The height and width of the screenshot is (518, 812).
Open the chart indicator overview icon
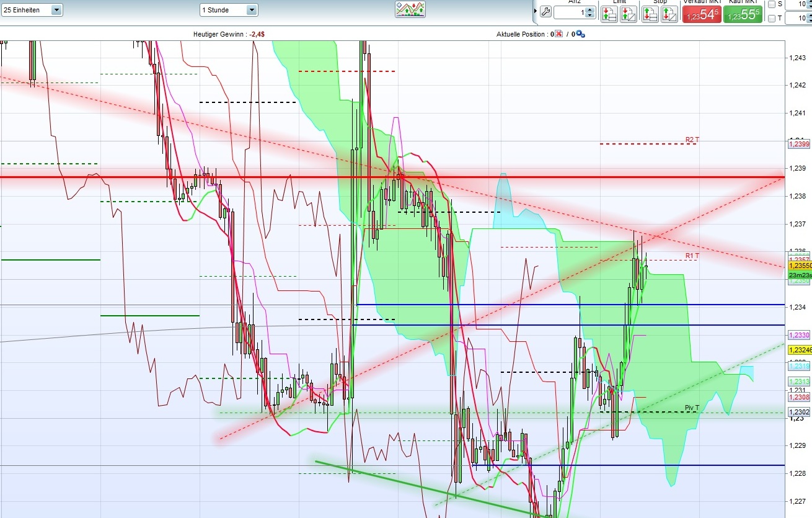tap(410, 9)
